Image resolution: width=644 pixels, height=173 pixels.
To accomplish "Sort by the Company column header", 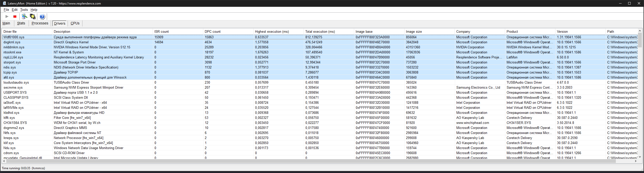I will 480,31.
